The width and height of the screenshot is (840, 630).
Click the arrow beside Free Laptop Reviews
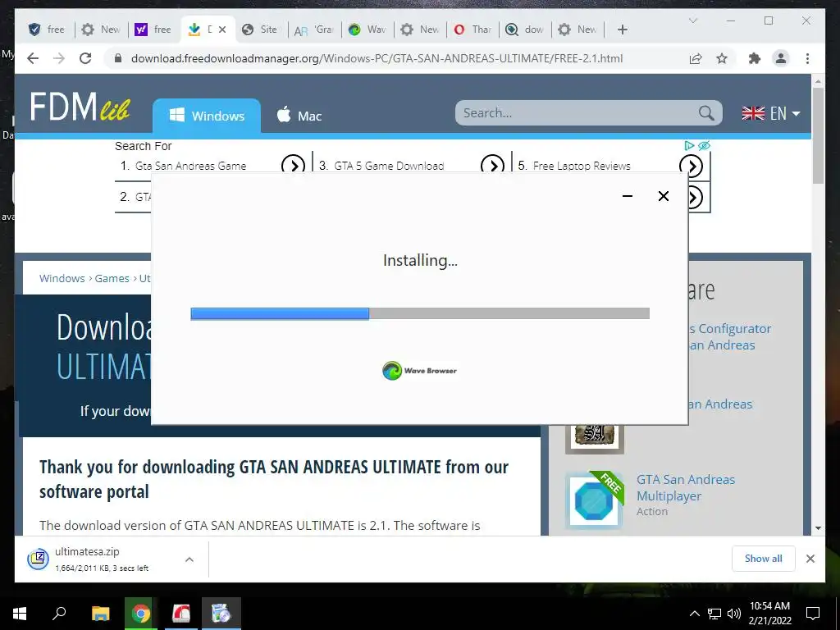(691, 166)
